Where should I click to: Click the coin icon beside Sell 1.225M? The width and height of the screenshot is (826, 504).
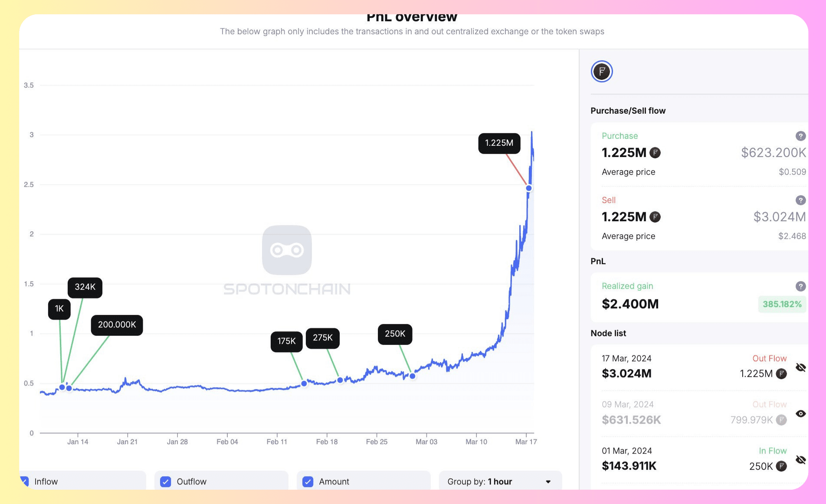(x=656, y=217)
